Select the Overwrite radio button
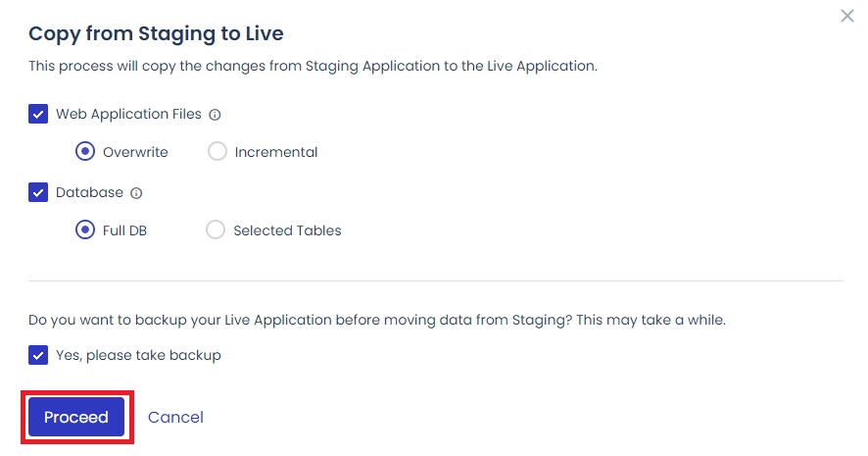 (85, 152)
